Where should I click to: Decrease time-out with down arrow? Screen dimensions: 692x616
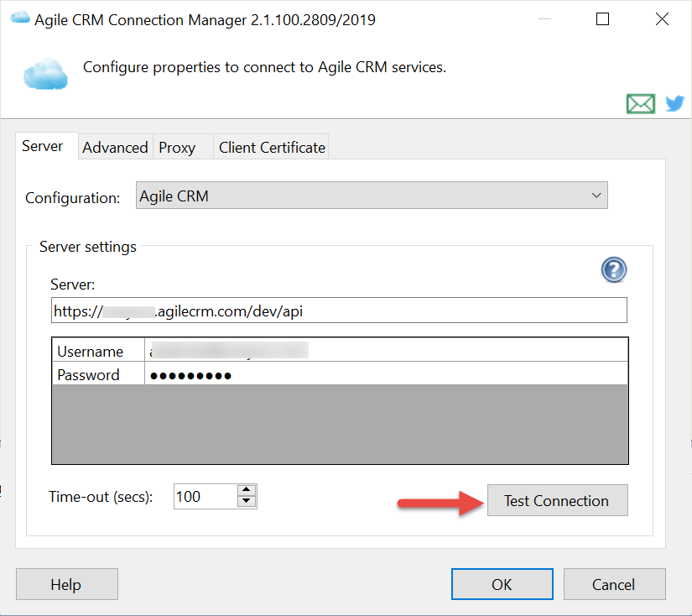coord(247,502)
